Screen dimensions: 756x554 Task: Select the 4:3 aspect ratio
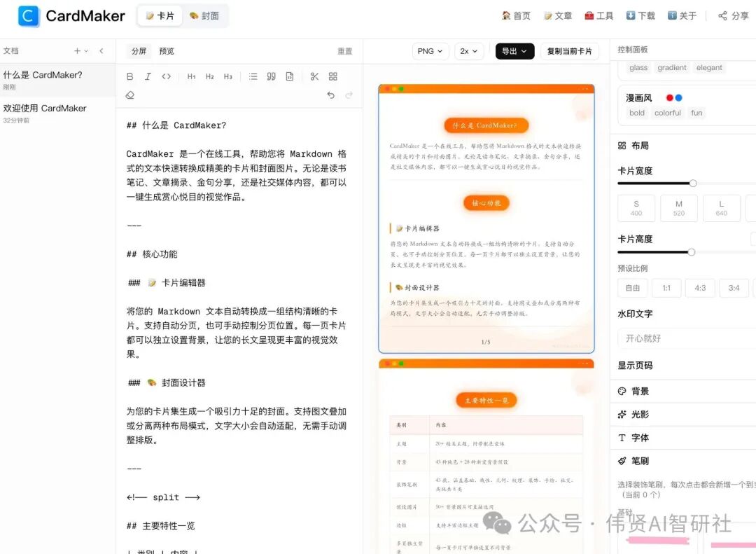[x=700, y=288]
